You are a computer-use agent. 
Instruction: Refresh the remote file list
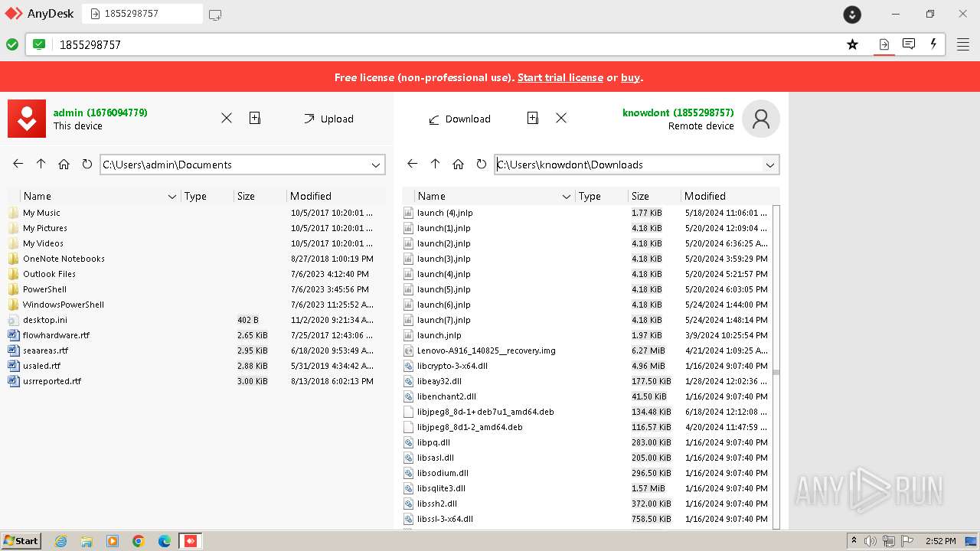coord(482,164)
